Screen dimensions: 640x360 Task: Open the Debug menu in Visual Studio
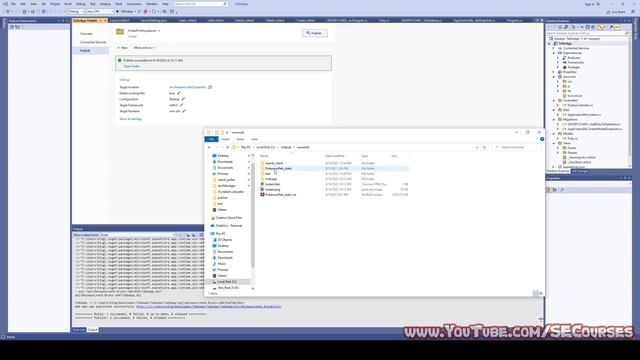[x=81, y=4]
